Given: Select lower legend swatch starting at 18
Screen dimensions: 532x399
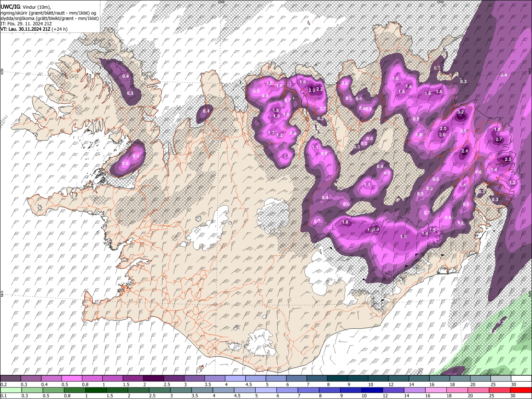Looking at the screenshot, I should [x=456, y=390].
